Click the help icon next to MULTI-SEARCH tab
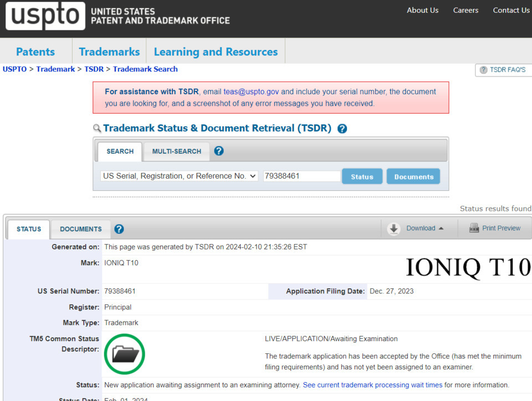Image resolution: width=532 pixels, height=401 pixels. coord(219,151)
